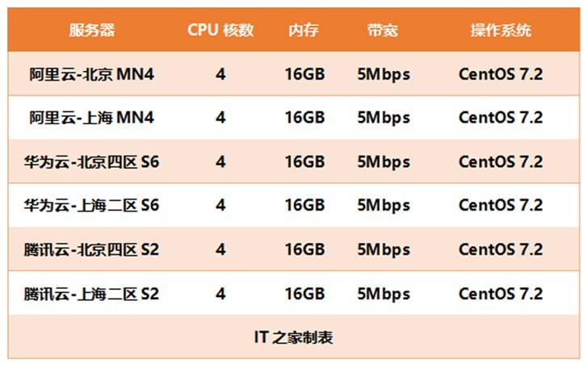
Task: Click the 操作系统 column header
Action: click(x=501, y=31)
